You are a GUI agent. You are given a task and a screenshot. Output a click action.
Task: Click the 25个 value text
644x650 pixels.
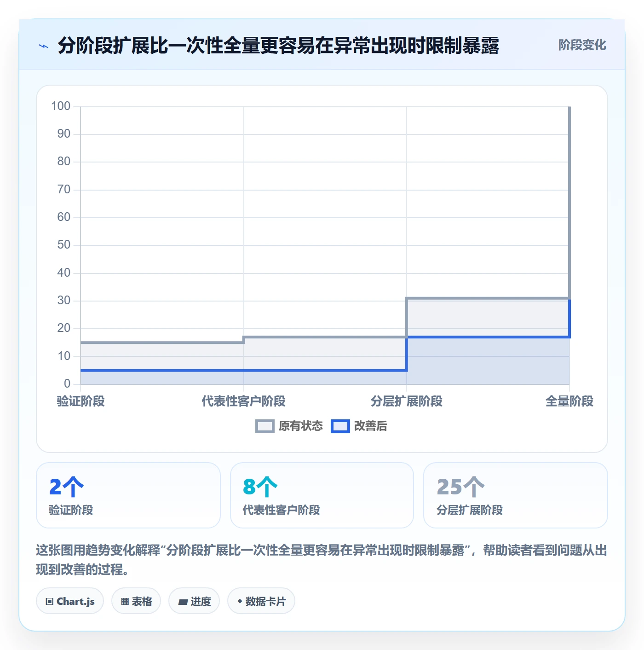(460, 487)
